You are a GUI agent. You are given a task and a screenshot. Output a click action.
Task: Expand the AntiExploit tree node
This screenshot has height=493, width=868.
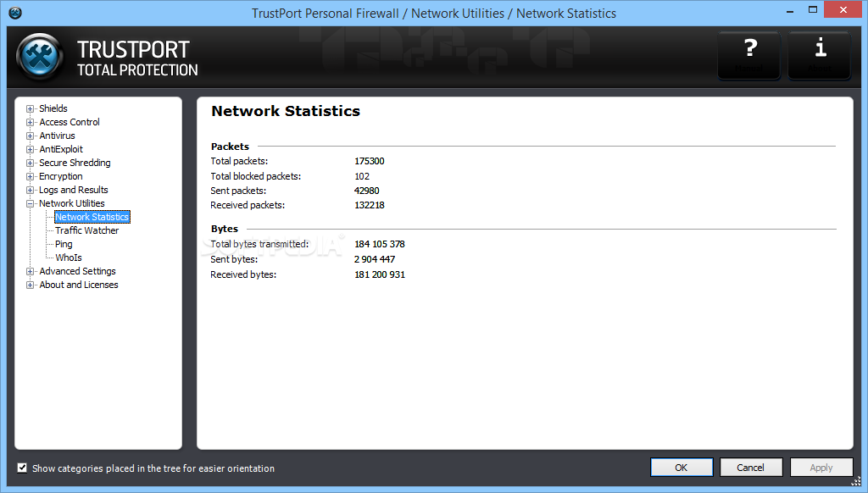point(30,149)
